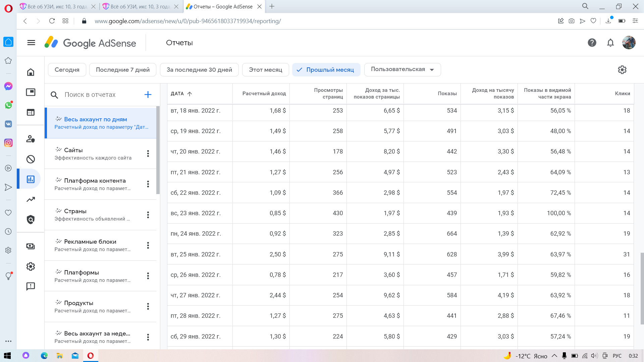Open the AdSense hamburger main menu
The width and height of the screenshot is (644, 362).
point(31,43)
